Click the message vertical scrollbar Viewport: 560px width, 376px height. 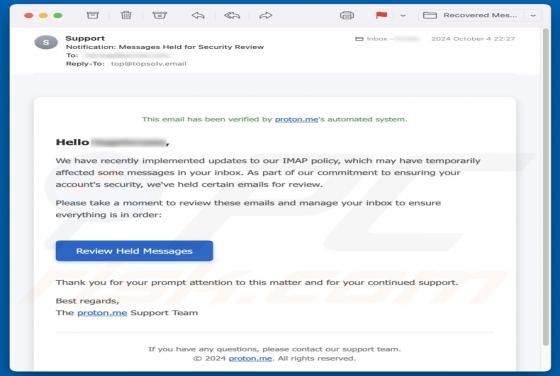coord(546,186)
